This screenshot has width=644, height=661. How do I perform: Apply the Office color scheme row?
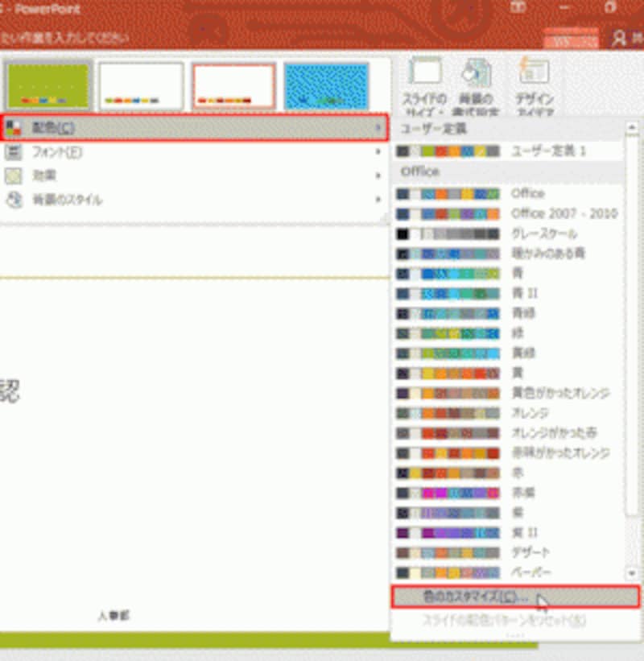point(508,193)
